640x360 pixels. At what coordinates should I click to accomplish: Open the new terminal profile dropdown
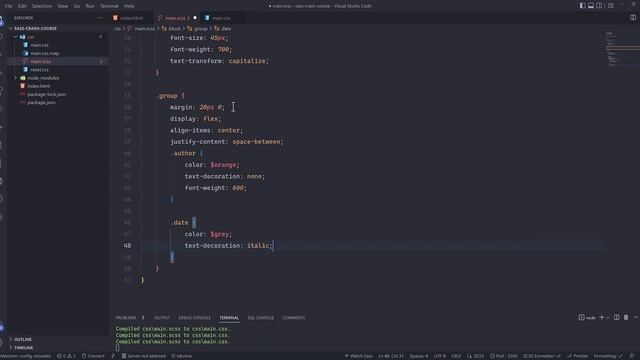tap(608, 318)
